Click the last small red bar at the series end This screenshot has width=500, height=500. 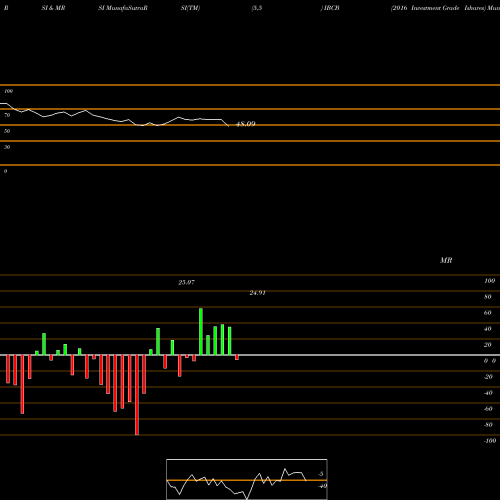pyautogui.click(x=237, y=357)
